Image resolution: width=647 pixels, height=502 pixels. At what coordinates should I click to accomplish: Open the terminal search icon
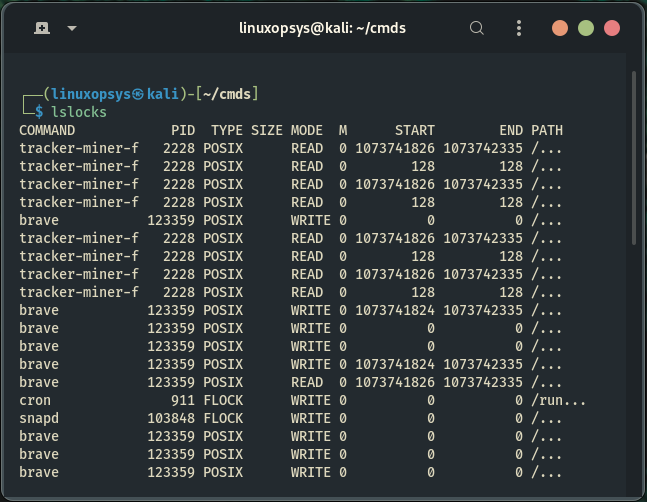[x=477, y=28]
